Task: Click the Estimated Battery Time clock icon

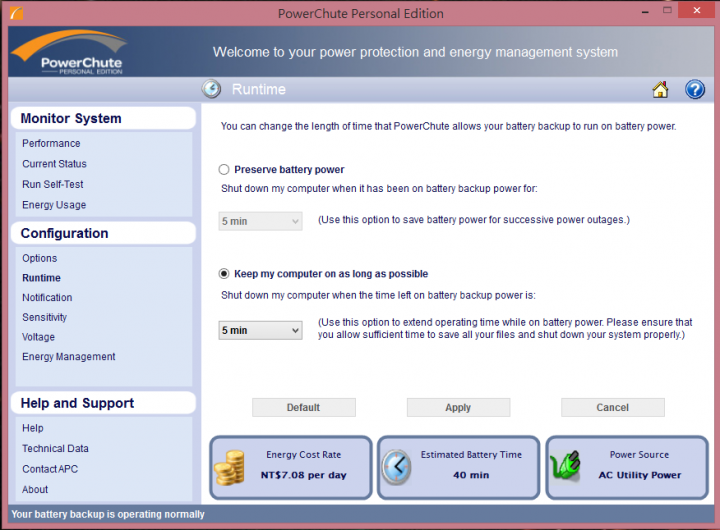Action: (397, 468)
